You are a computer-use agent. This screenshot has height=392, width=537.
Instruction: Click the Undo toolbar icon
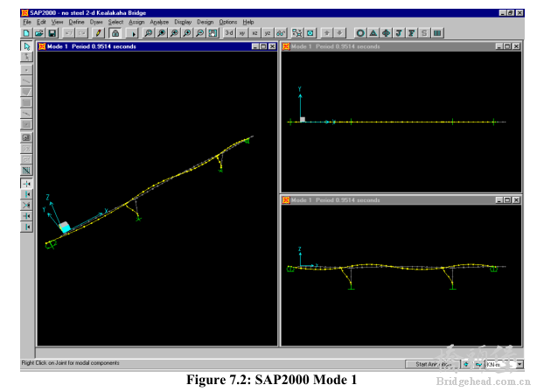tap(69, 33)
